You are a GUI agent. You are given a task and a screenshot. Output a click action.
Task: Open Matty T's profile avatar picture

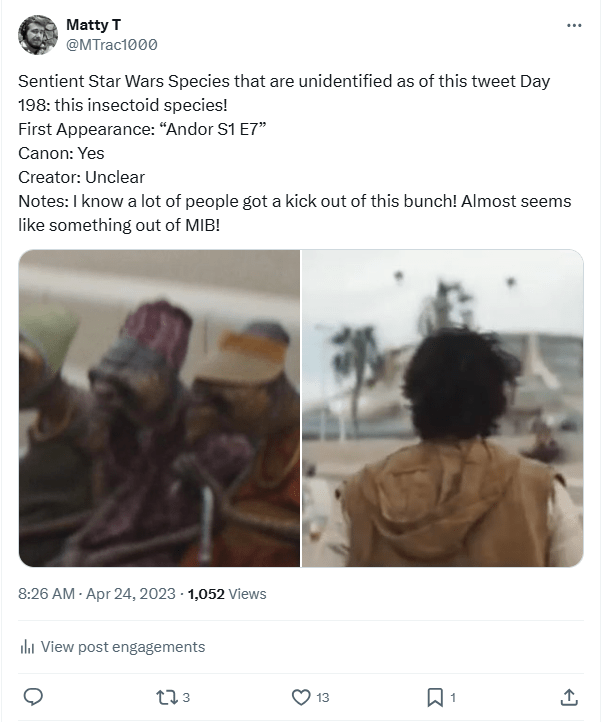[x=38, y=35]
